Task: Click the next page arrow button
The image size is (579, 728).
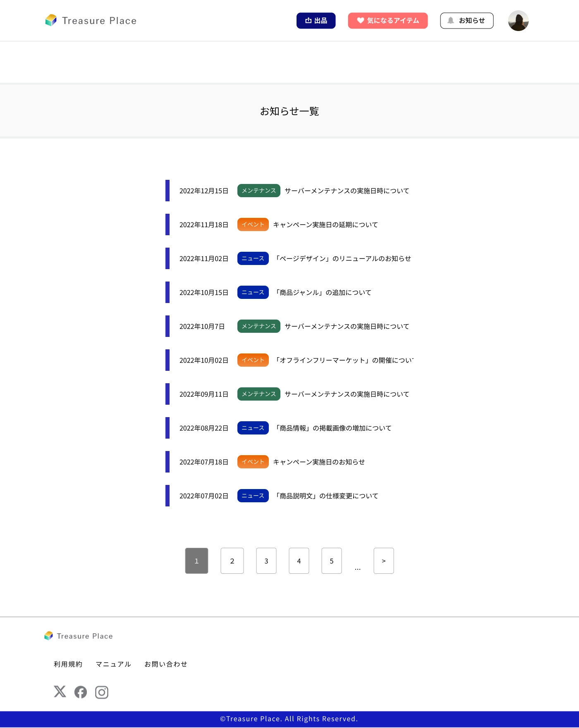Action: 384,561
